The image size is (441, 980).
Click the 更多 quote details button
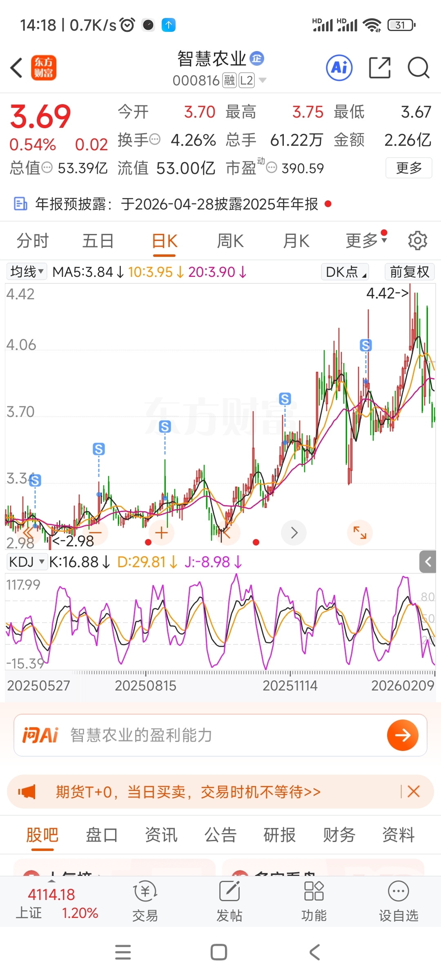tap(409, 167)
